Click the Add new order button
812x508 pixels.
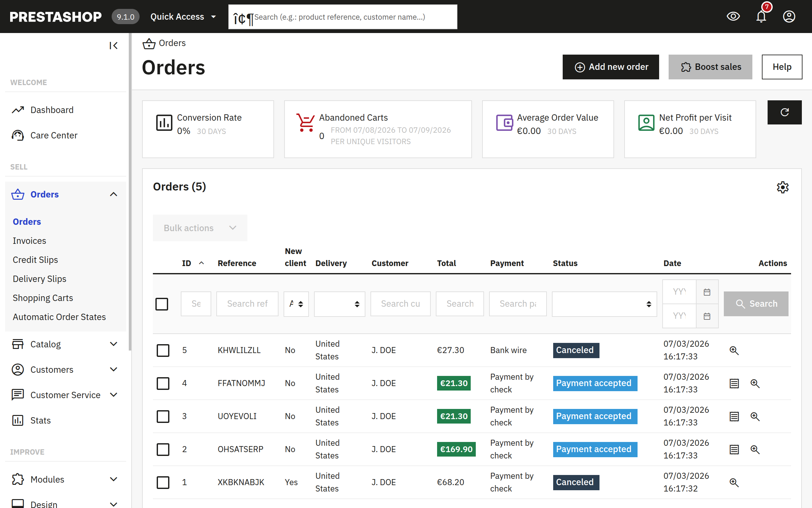point(610,67)
